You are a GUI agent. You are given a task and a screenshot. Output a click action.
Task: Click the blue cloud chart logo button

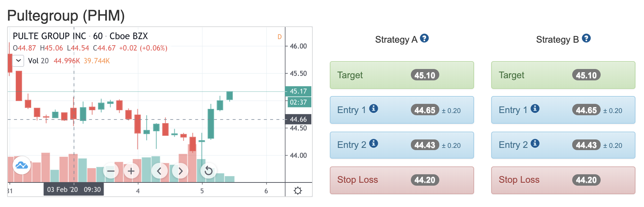coord(22,165)
